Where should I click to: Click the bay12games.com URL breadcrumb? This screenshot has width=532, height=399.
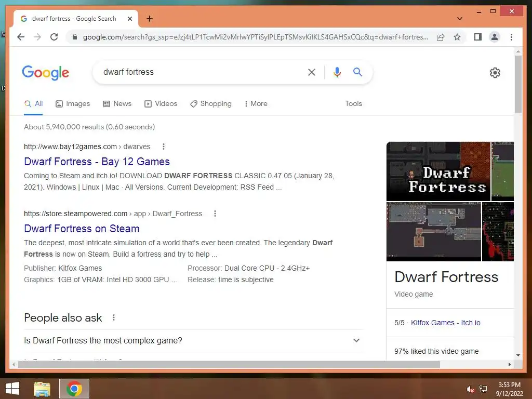pyautogui.click(x=87, y=147)
